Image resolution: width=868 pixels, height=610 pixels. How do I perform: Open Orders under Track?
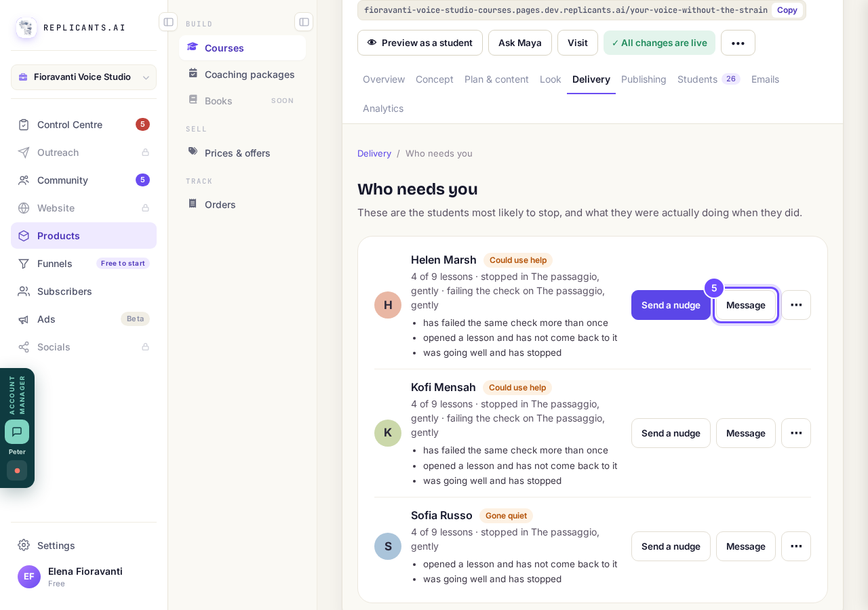pyautogui.click(x=242, y=205)
